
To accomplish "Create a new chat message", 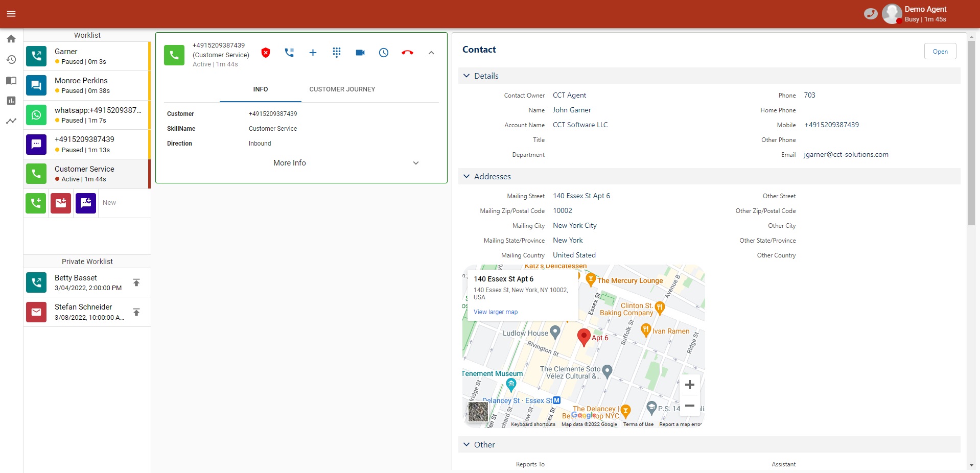I will (86, 203).
